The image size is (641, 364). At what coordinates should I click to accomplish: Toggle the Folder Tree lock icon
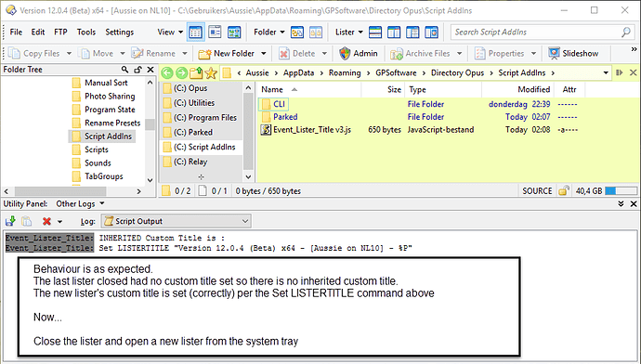(x=137, y=70)
